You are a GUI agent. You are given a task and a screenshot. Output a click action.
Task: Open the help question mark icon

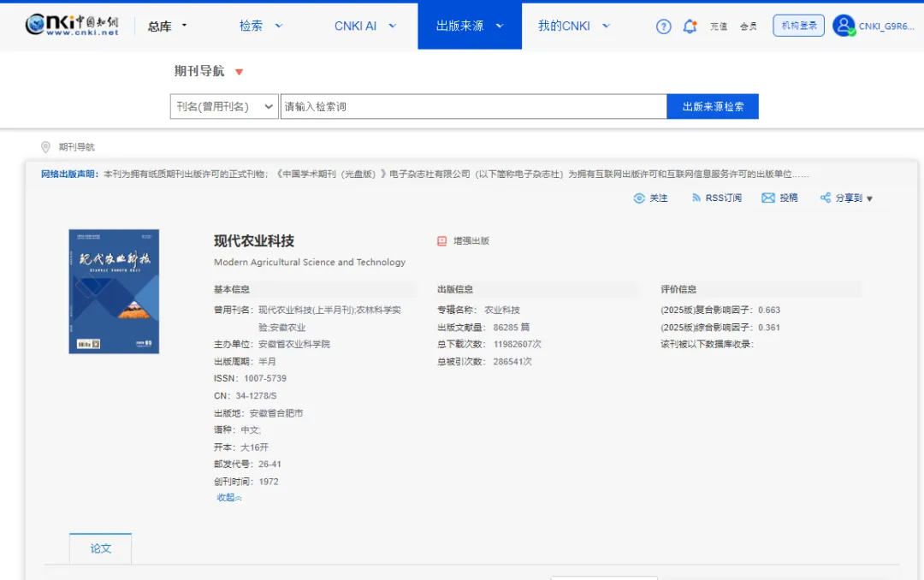pyautogui.click(x=664, y=27)
